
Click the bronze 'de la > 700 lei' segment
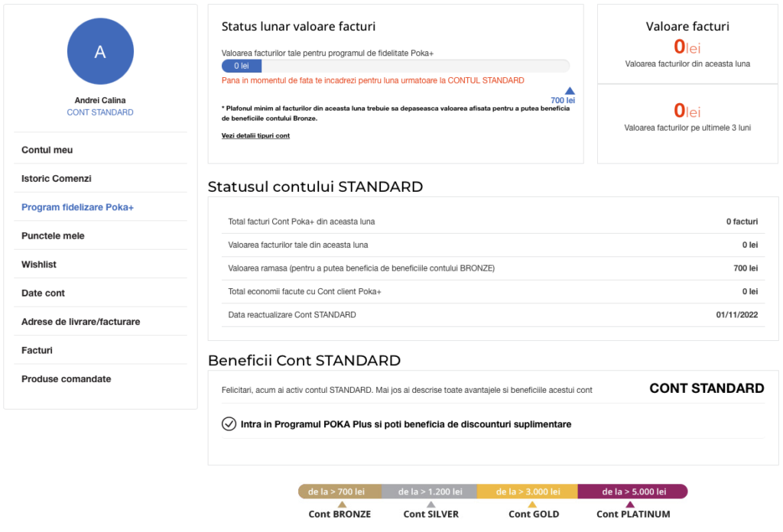(x=340, y=491)
